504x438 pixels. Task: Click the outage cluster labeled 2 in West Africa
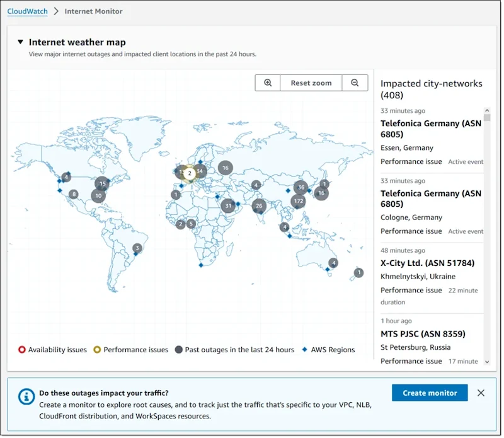point(180,224)
